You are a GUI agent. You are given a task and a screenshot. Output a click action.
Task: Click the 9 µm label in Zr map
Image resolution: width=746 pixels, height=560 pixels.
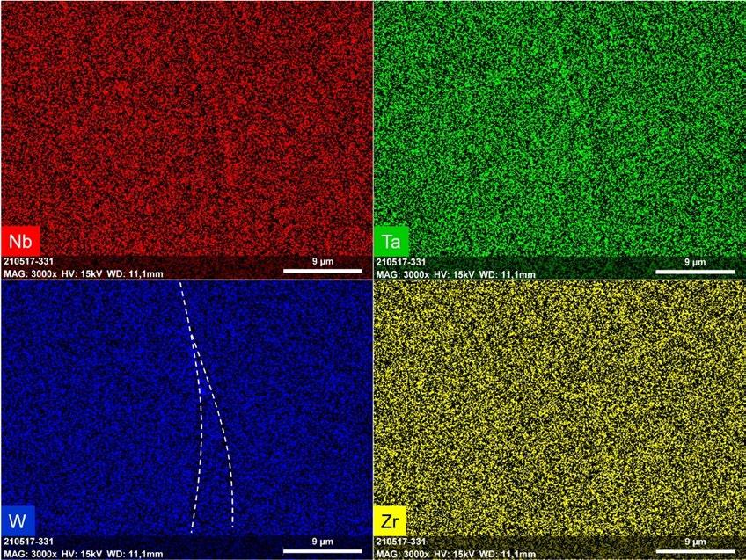click(695, 542)
